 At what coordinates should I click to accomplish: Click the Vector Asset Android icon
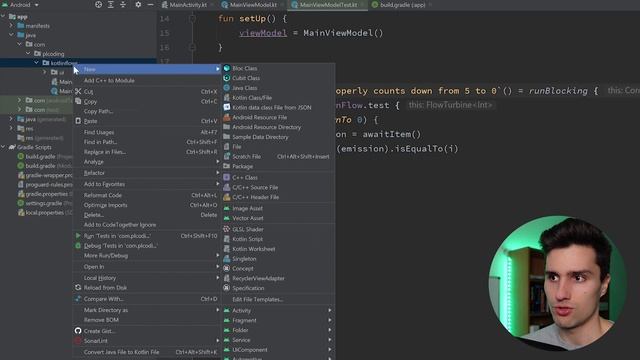[x=227, y=218]
